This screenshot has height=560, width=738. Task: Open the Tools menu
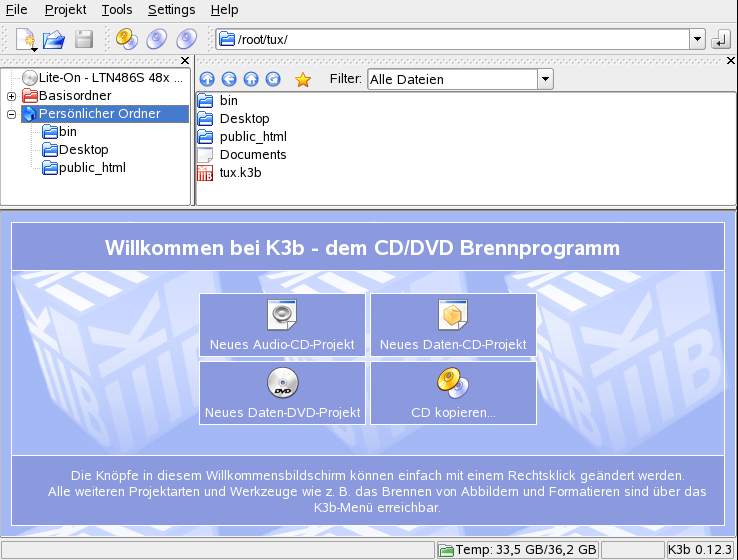[x=117, y=9]
